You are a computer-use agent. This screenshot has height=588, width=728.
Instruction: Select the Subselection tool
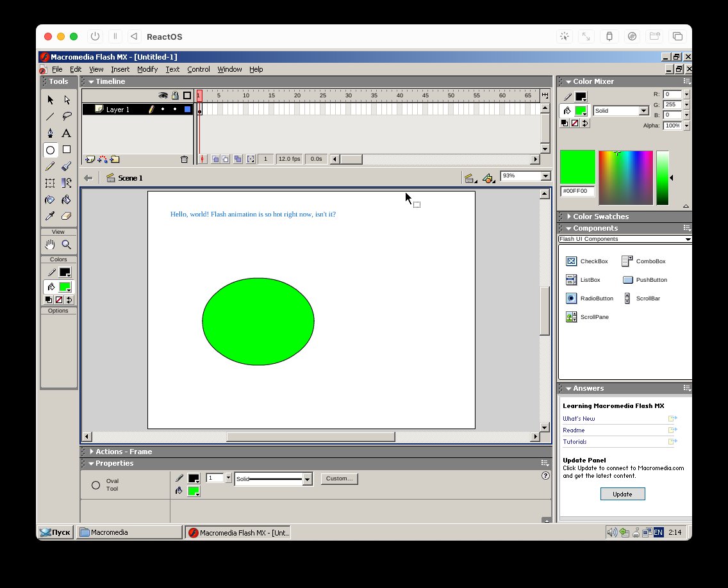[67, 100]
